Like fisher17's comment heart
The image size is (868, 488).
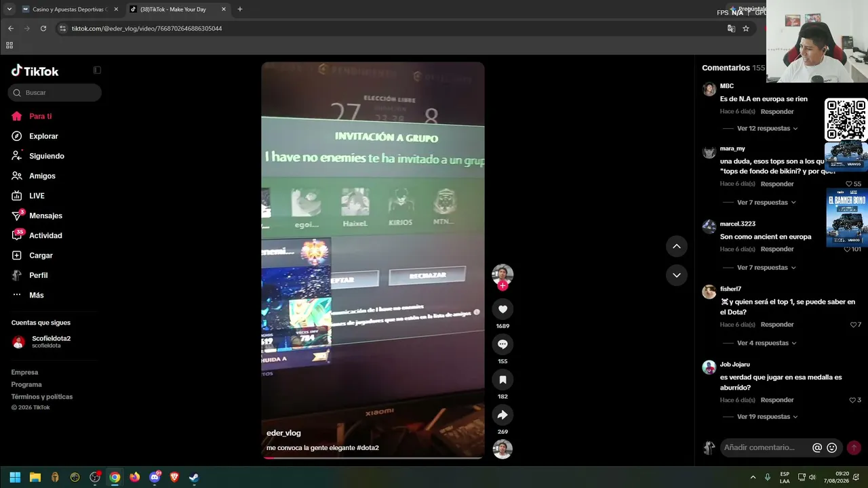853,325
